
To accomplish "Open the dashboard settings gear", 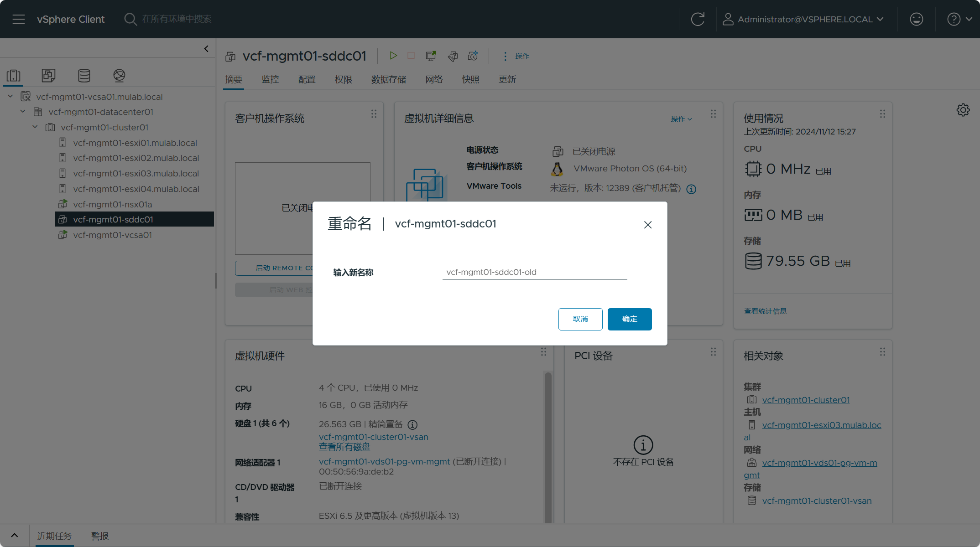I will click(x=963, y=110).
